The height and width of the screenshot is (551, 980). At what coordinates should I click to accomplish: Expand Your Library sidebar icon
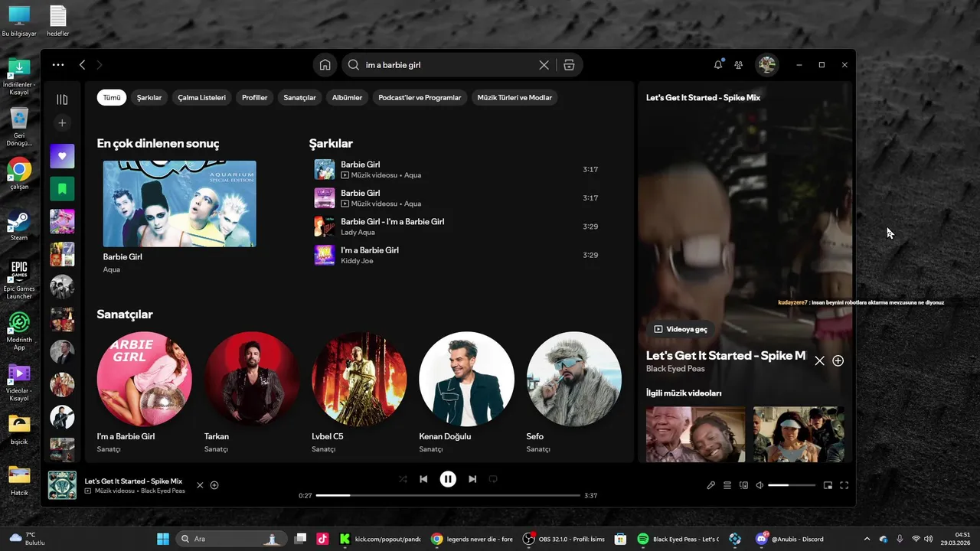point(62,99)
